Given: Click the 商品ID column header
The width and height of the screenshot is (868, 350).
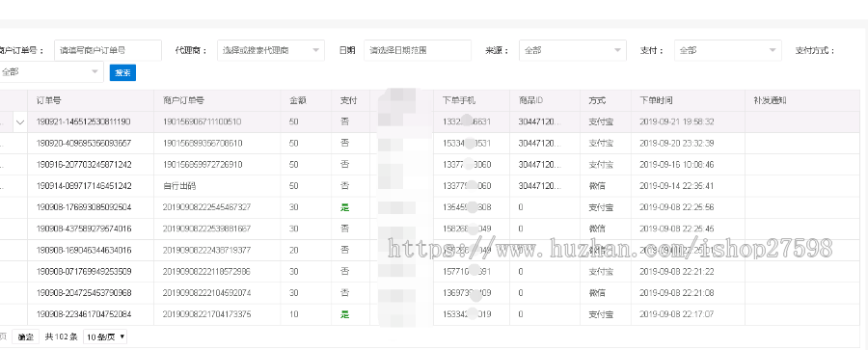Looking at the screenshot, I should pyautogui.click(x=530, y=101).
